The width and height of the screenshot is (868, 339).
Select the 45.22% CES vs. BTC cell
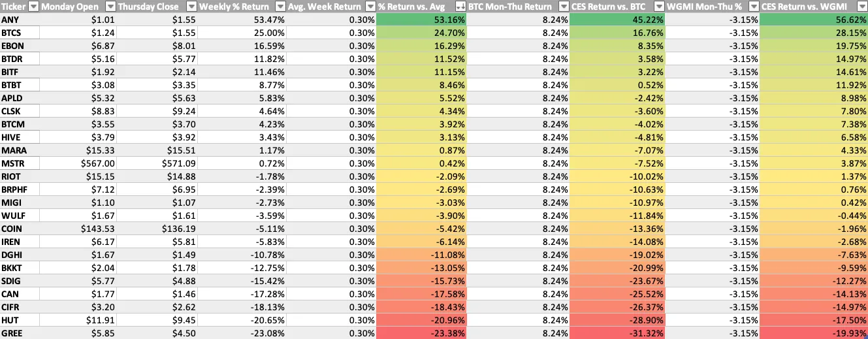point(617,20)
